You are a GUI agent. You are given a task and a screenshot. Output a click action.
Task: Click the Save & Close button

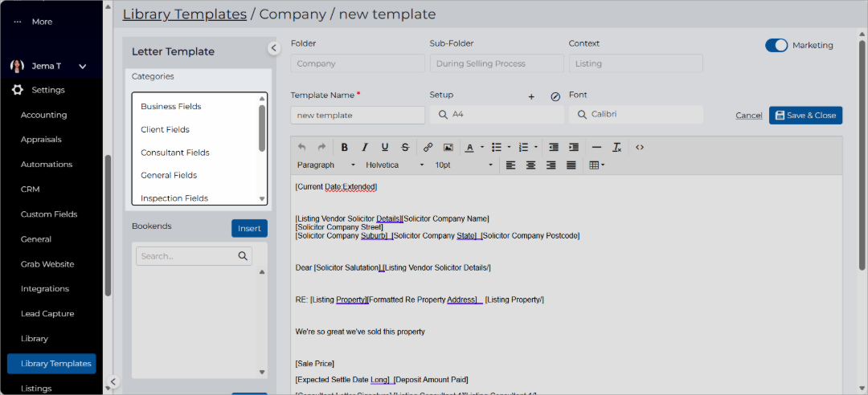click(x=805, y=115)
